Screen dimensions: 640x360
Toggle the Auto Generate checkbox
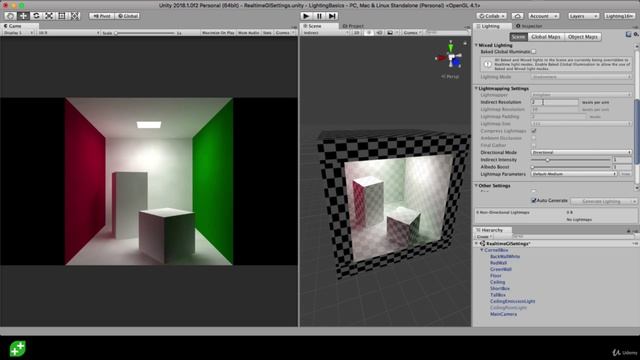coord(533,200)
